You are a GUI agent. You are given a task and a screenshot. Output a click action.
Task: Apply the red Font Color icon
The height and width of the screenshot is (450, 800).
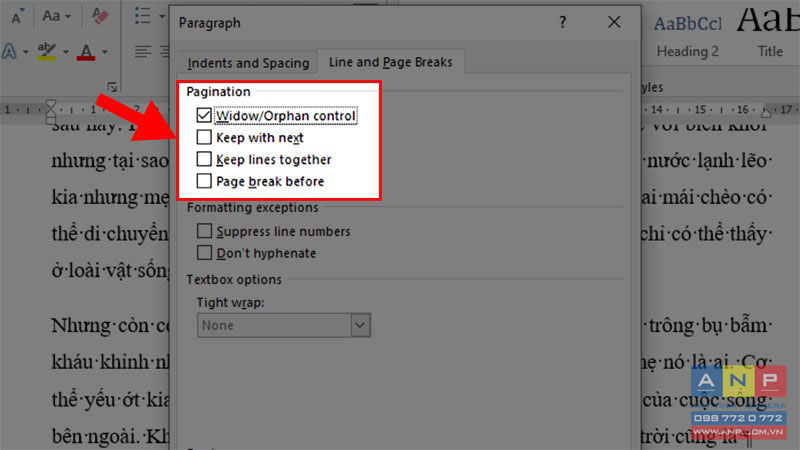pyautogui.click(x=86, y=52)
